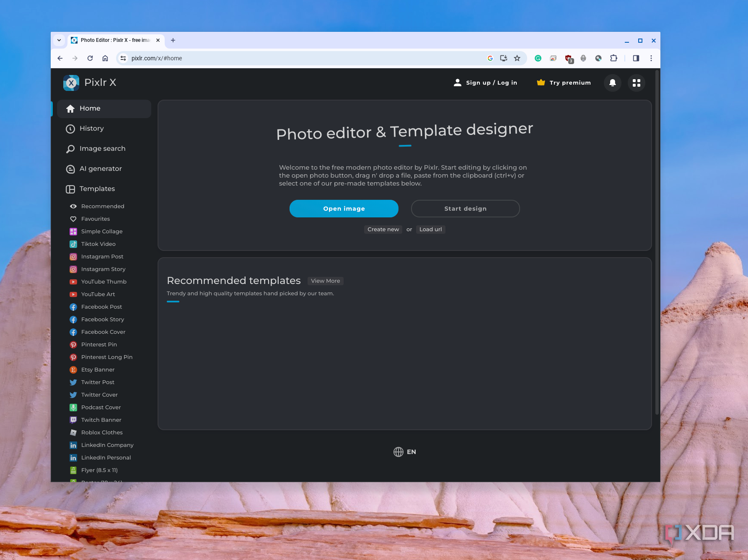Image resolution: width=748 pixels, height=560 pixels.
Task: Select Instagram Post template category
Action: (x=96, y=257)
